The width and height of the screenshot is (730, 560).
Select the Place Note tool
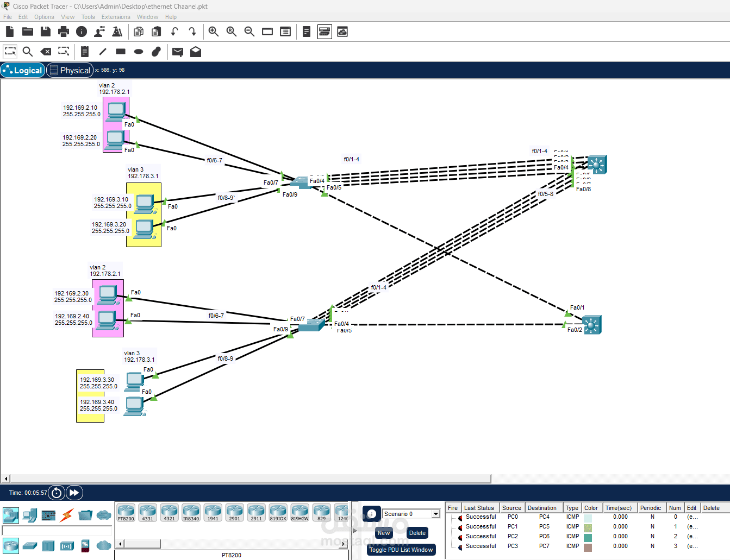pyautogui.click(x=84, y=52)
